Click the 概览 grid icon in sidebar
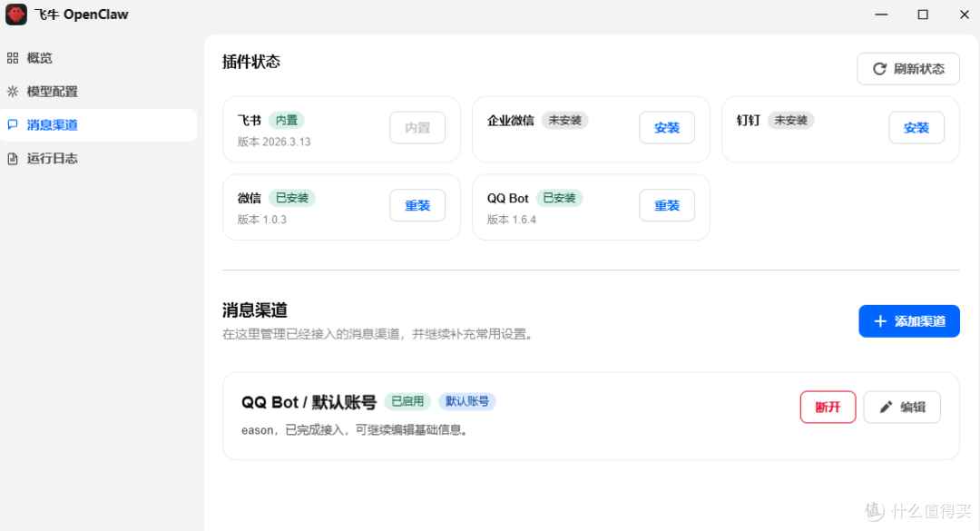 (13, 58)
